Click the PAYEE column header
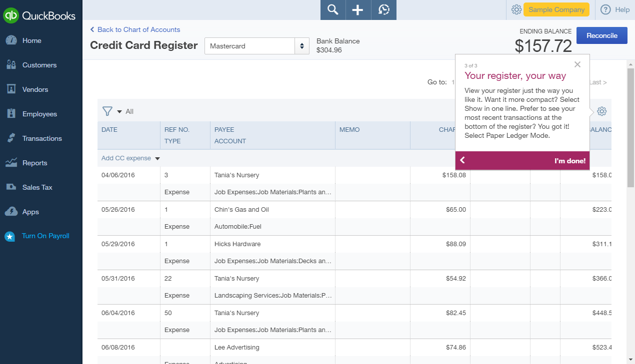The width and height of the screenshot is (635, 364). click(224, 129)
